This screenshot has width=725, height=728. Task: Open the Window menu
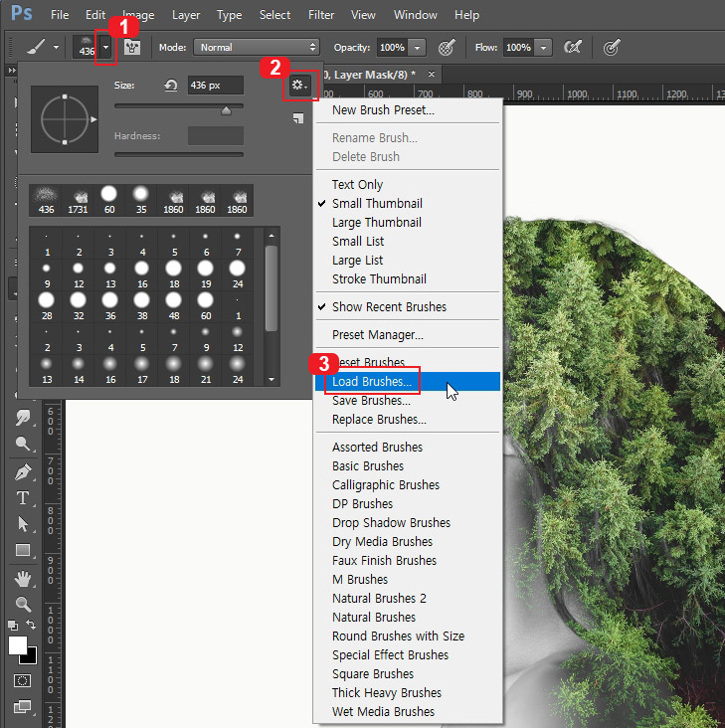coord(416,15)
